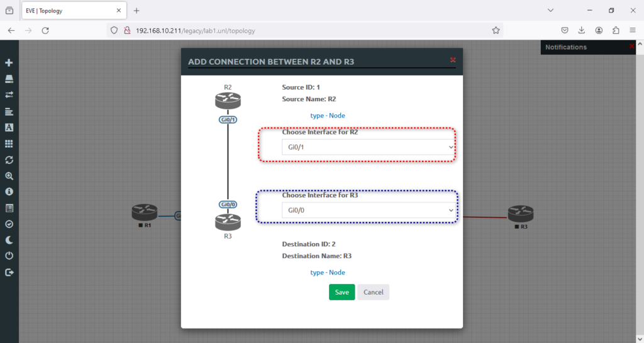Open More actions grid icon

click(9, 144)
